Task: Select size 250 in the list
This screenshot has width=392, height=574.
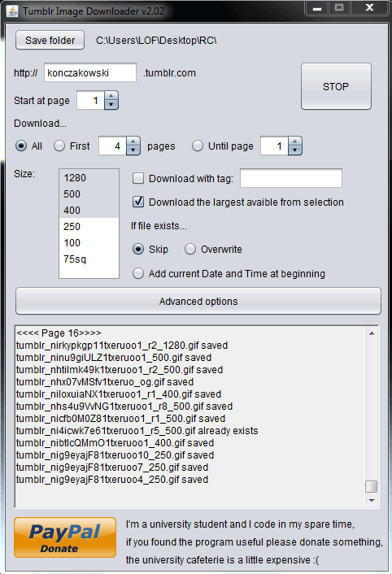Action: click(x=89, y=226)
